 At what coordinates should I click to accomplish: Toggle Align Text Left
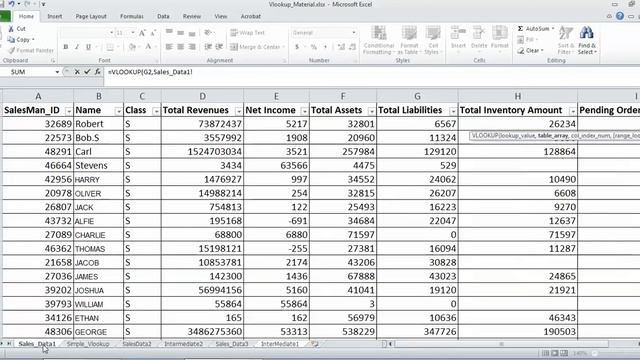(169, 47)
